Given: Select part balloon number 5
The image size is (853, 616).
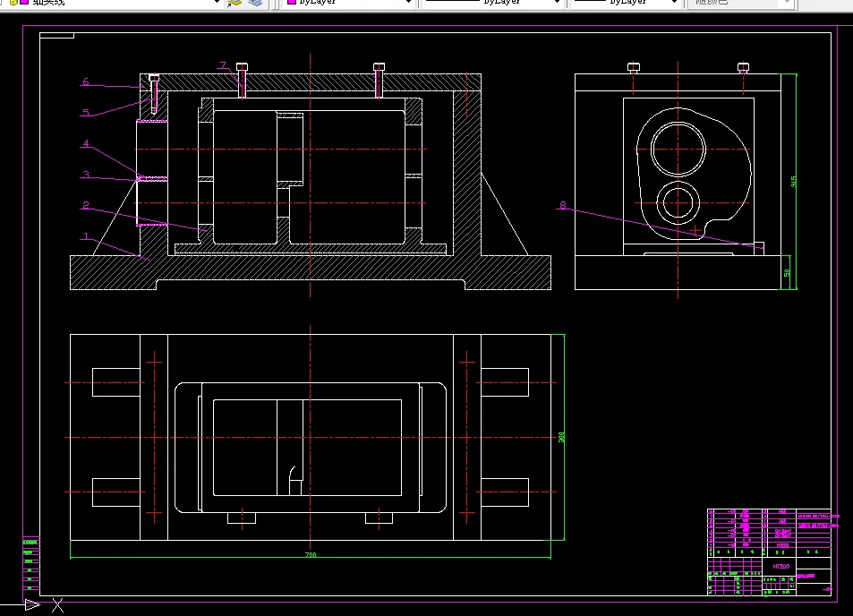Looking at the screenshot, I should point(86,112).
